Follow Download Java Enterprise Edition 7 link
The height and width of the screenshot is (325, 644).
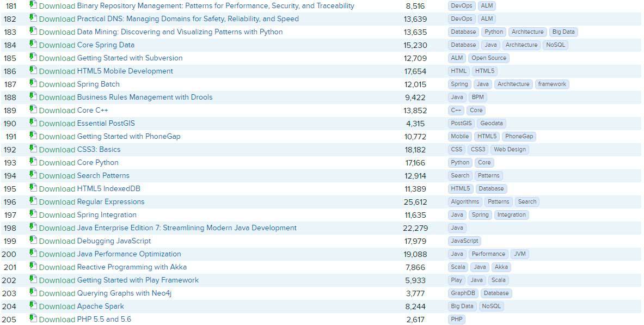[x=168, y=228]
